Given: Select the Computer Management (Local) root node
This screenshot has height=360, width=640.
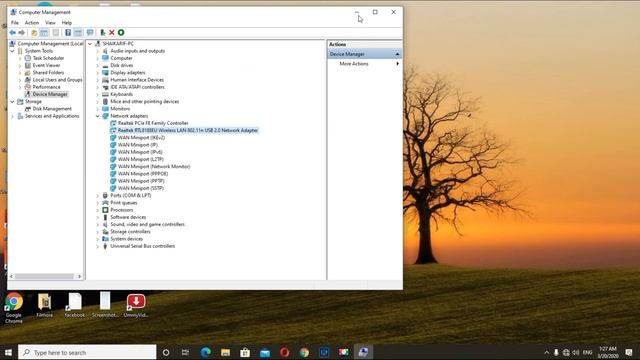Looking at the screenshot, I should click(x=50, y=44).
